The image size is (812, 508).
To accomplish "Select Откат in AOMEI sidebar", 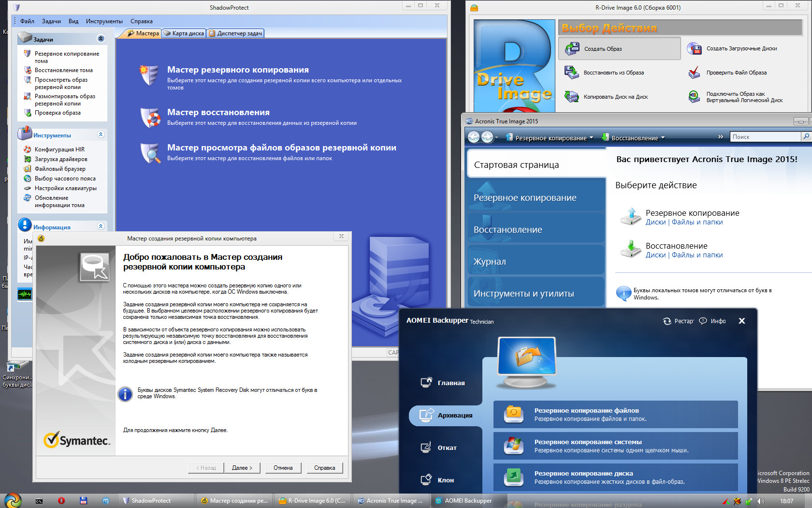I will [x=438, y=448].
